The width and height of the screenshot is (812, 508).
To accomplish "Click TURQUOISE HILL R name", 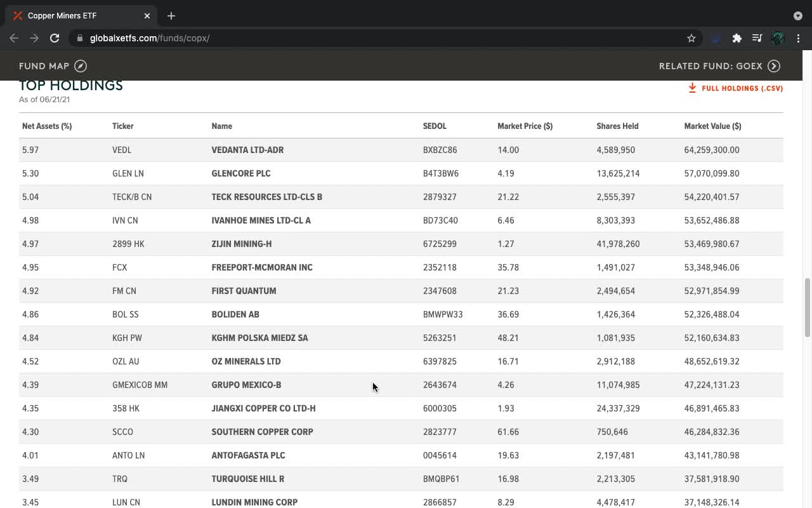I will [x=248, y=479].
